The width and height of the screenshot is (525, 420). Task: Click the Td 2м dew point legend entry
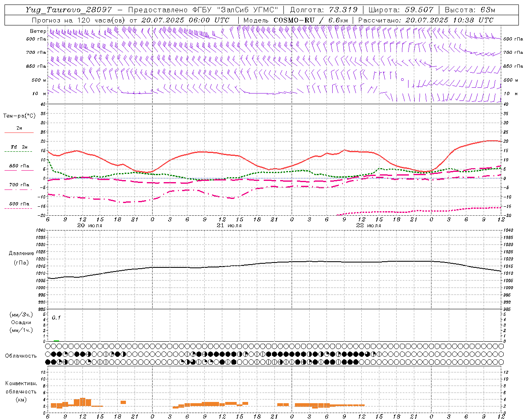click(x=19, y=147)
